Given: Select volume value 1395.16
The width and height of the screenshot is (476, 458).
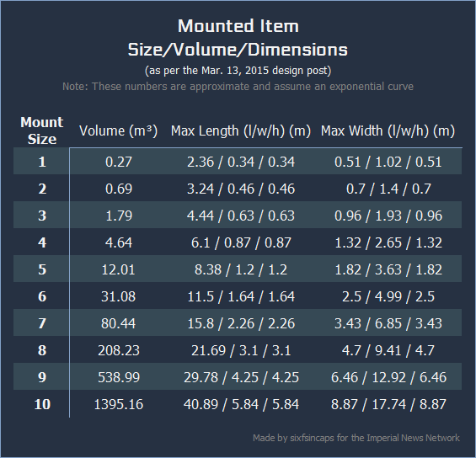Looking at the screenshot, I should pyautogui.click(x=119, y=404).
